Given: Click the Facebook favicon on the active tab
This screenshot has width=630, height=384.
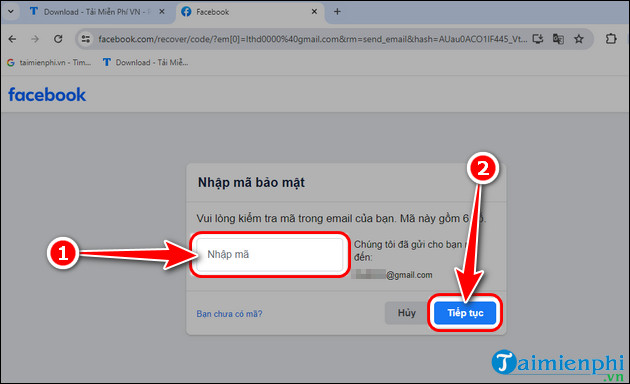Looking at the screenshot, I should [186, 12].
